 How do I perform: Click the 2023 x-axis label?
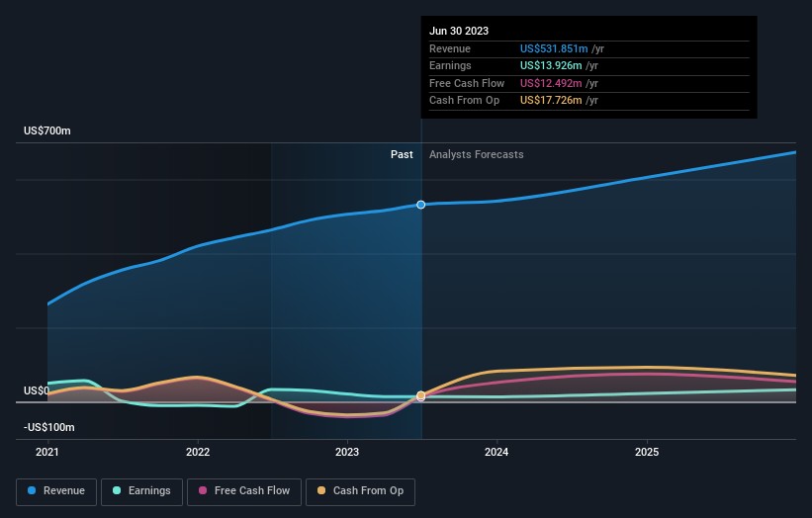[347, 453]
